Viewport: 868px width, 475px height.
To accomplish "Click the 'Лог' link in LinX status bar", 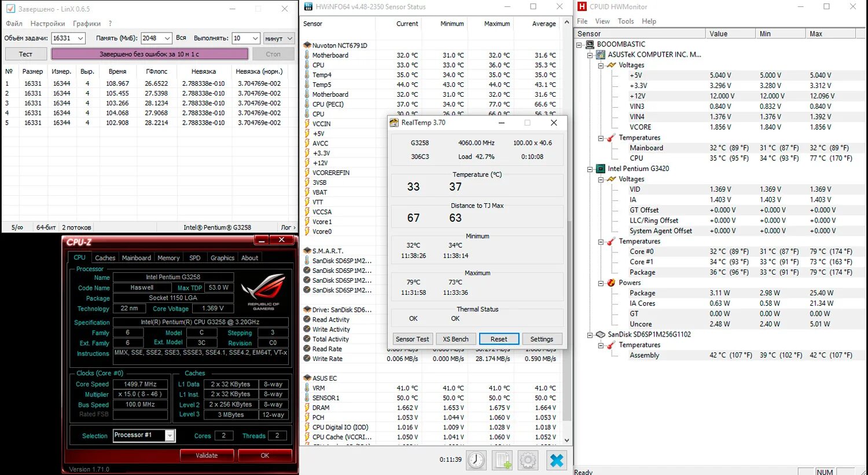I will 286,228.
